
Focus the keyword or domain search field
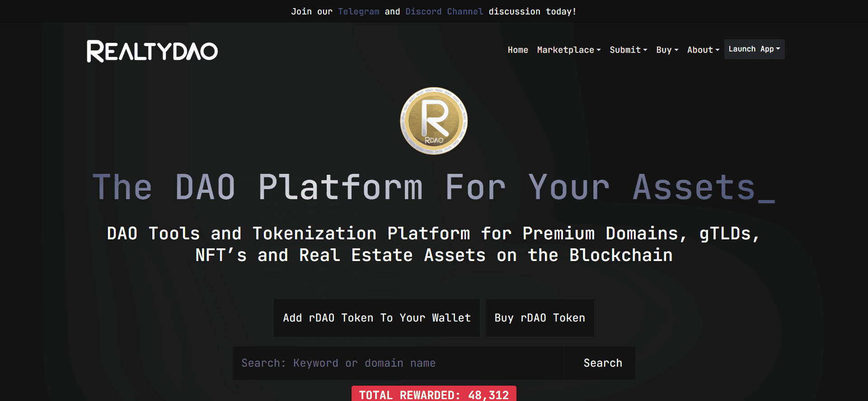pos(398,363)
